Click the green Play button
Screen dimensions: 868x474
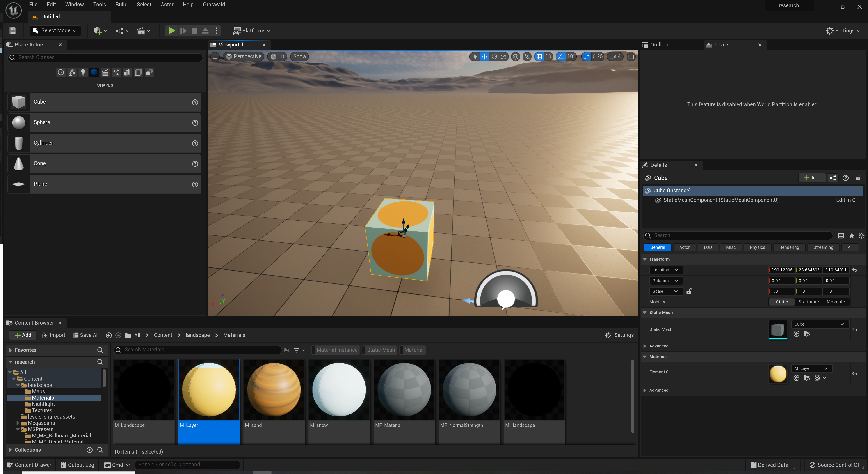click(x=171, y=31)
